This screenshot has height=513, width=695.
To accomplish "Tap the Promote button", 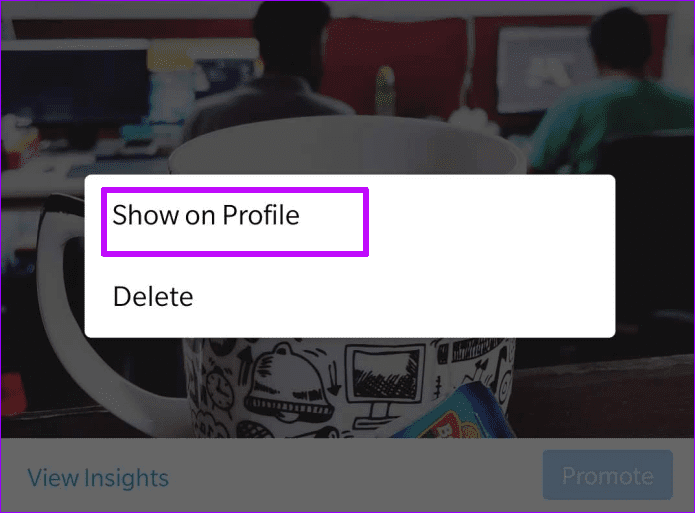I will pos(608,475).
